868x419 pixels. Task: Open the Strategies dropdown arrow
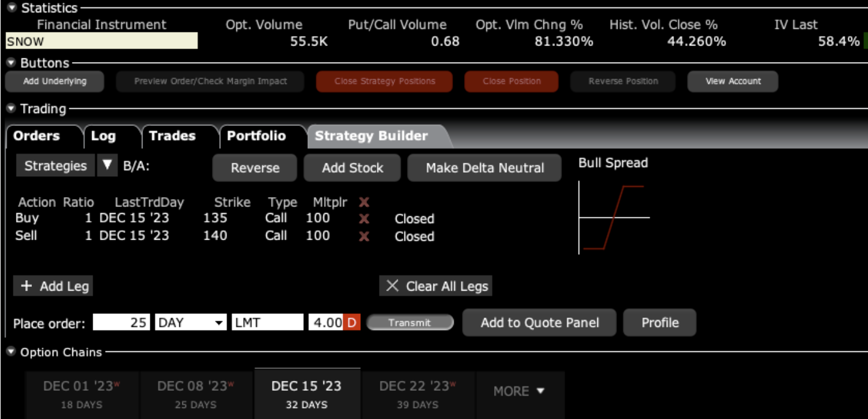pos(107,165)
